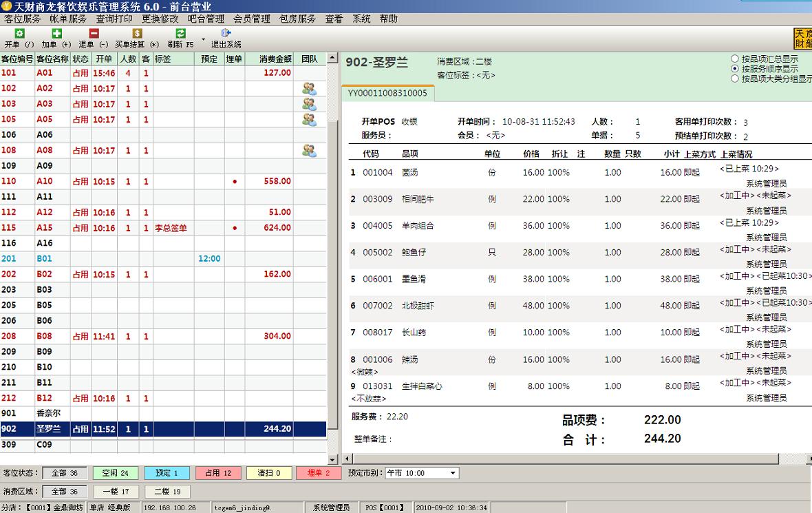Click the 退单 (return order) minus icon

click(x=94, y=33)
